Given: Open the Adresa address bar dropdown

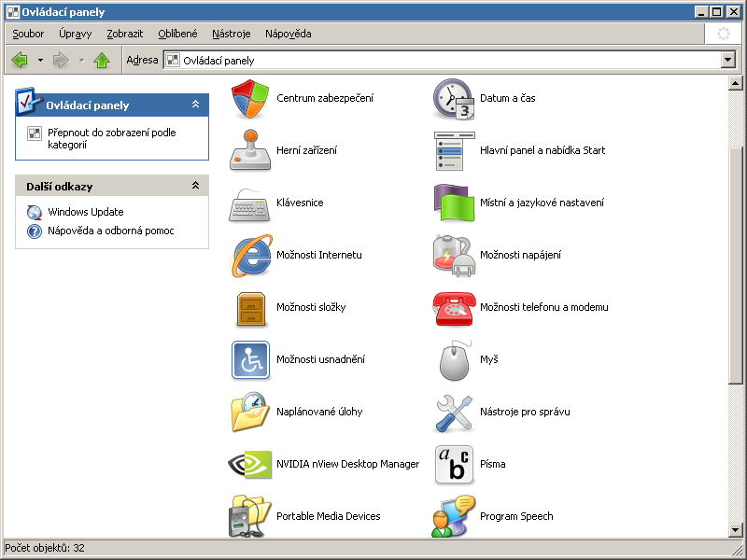Looking at the screenshot, I should click(x=728, y=60).
